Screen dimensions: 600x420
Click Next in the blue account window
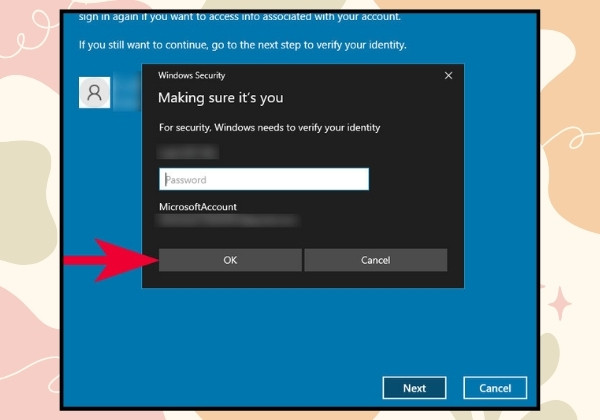[x=414, y=388]
